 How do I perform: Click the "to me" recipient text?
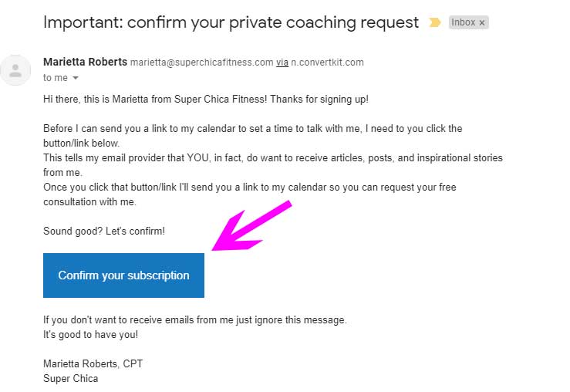pos(56,78)
